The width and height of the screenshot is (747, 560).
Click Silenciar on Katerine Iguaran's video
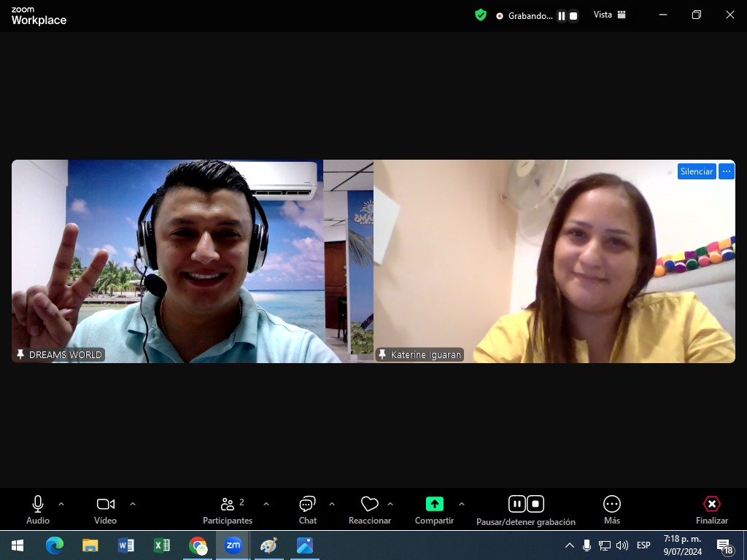[697, 171]
